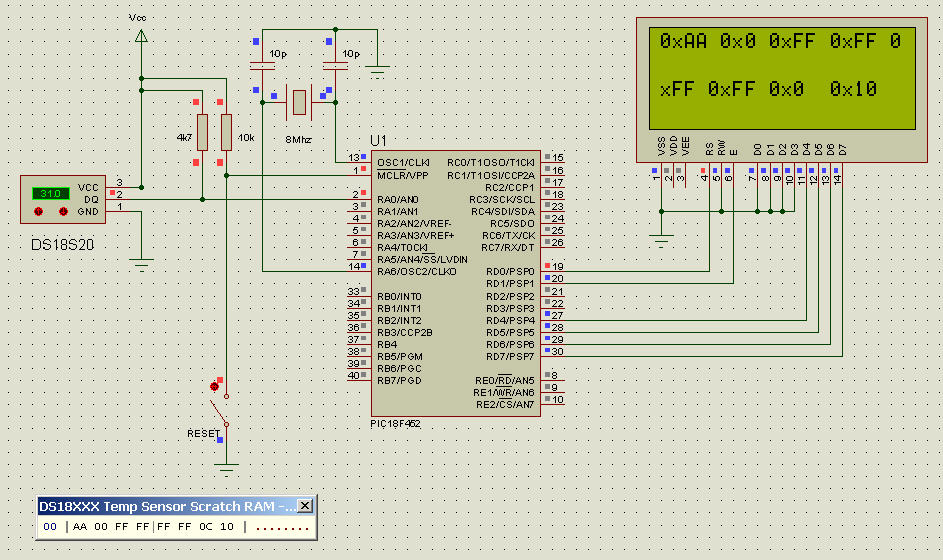Click the MCLR/VPP pin label
Screen dimensions: 943x560
[402, 176]
